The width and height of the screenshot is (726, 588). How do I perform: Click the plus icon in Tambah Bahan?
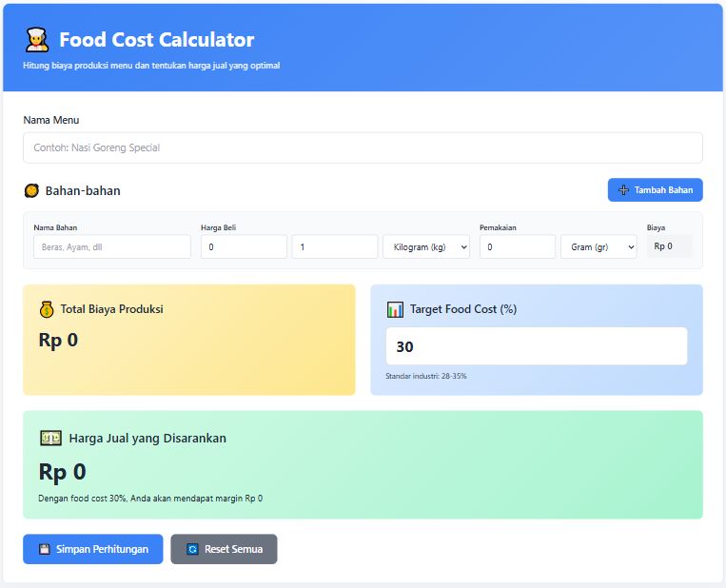pyautogui.click(x=623, y=190)
